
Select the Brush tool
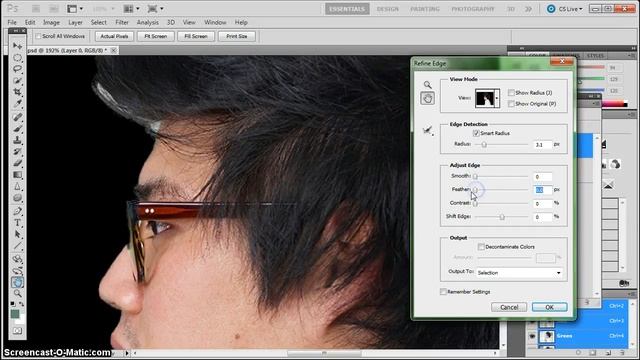[x=17, y=129]
